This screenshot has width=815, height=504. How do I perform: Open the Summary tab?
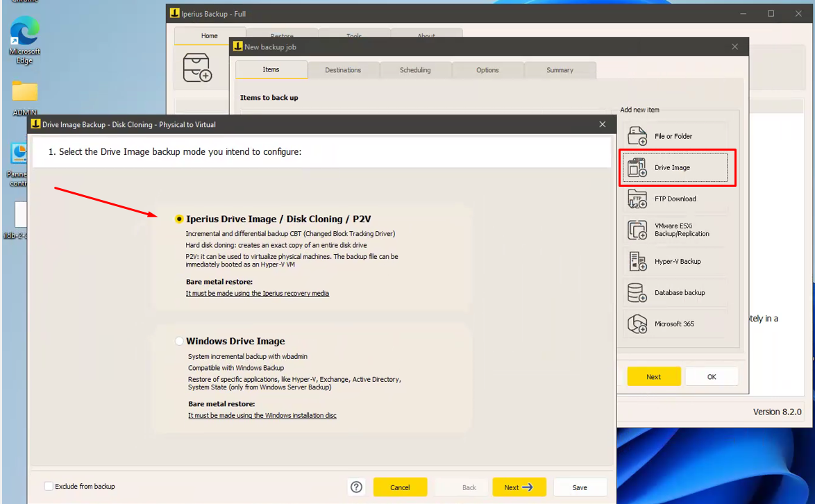click(x=560, y=70)
